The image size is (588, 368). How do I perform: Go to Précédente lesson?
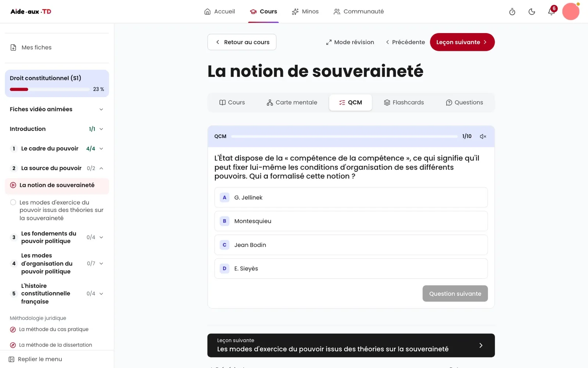tap(405, 42)
